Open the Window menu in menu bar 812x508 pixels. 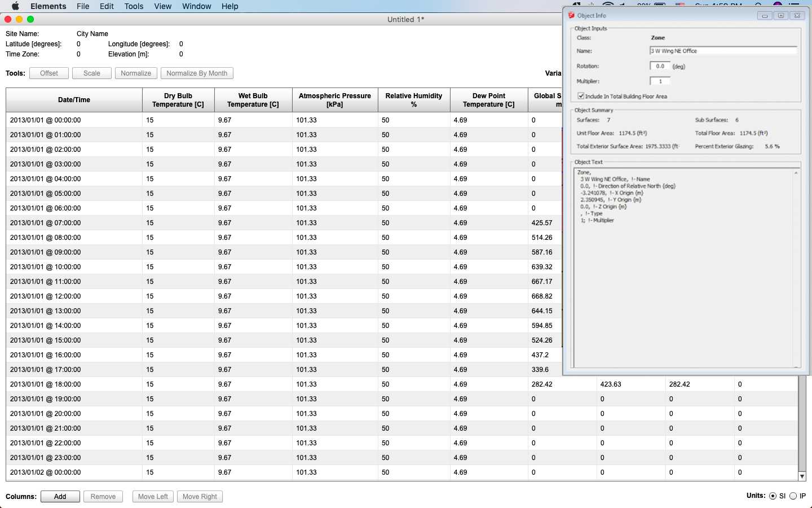click(196, 6)
